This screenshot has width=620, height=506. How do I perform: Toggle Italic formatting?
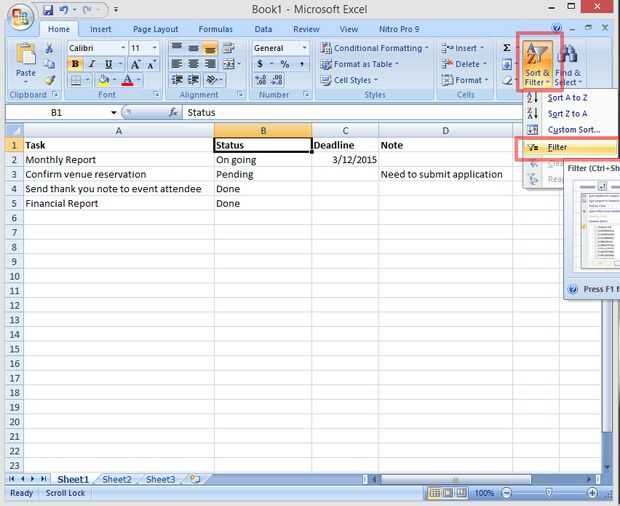click(92, 64)
